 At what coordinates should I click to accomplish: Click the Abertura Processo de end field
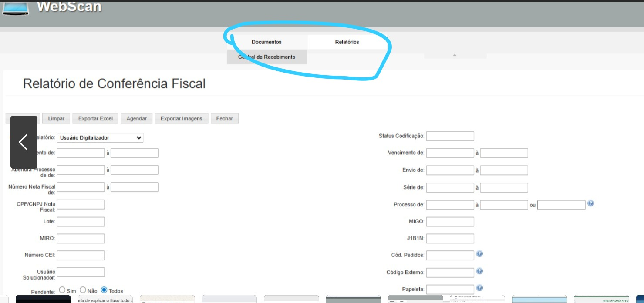[x=135, y=170]
